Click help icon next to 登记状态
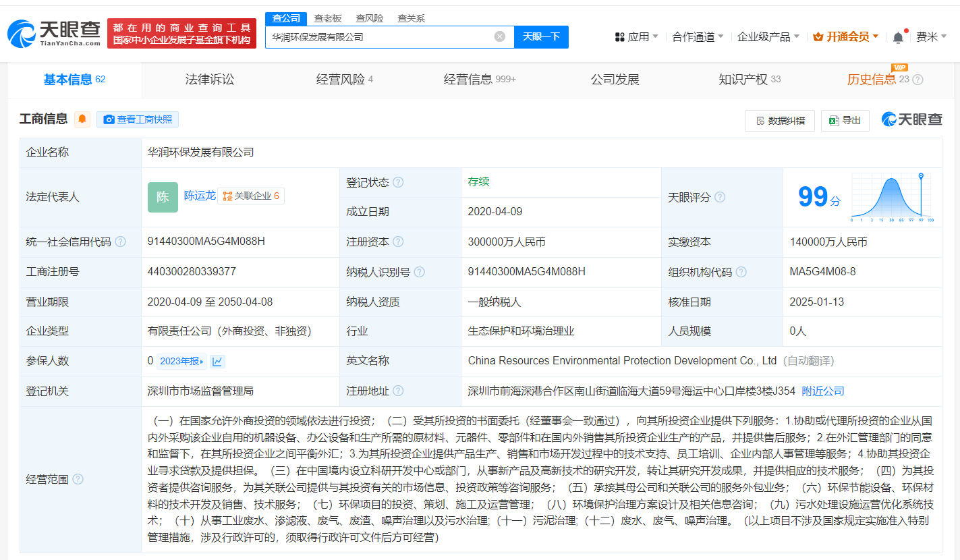The image size is (960, 560). coord(398,183)
